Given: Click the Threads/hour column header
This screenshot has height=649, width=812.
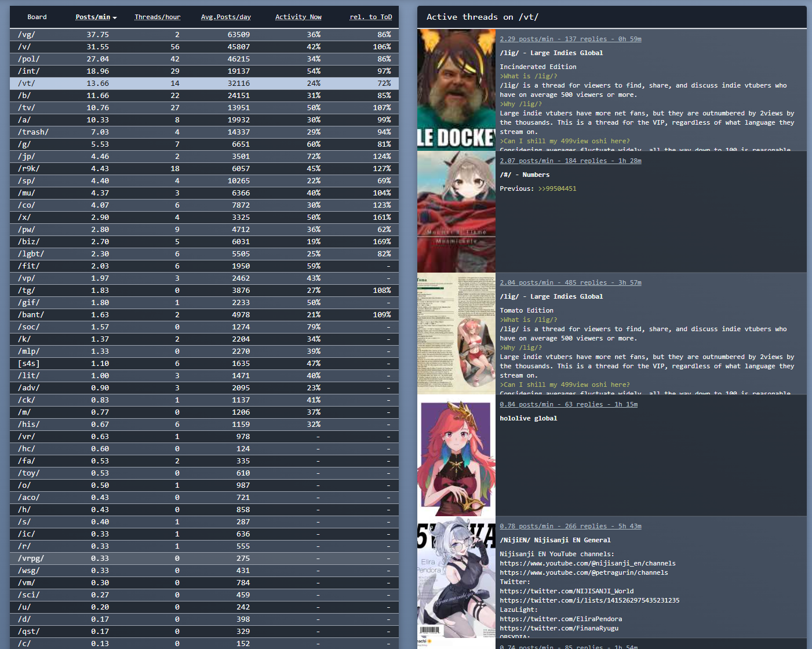Looking at the screenshot, I should (x=157, y=17).
